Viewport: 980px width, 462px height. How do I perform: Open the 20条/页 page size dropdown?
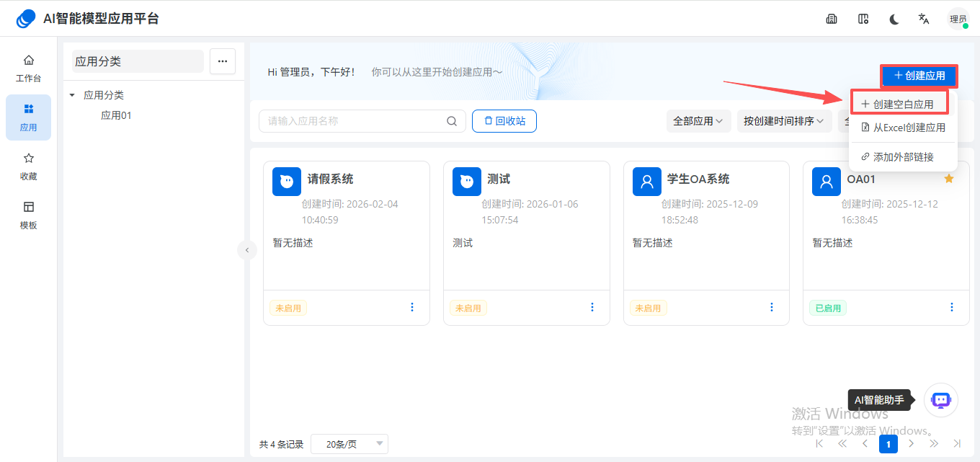tap(349, 444)
